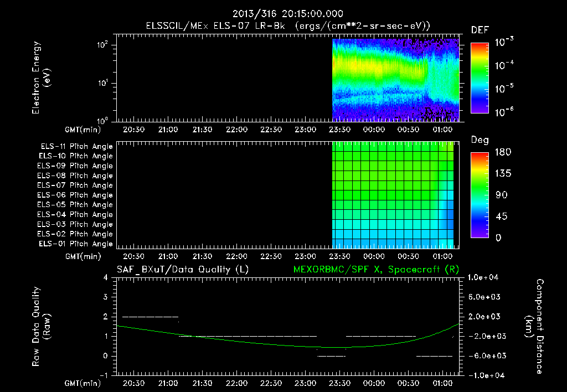The image size is (567, 392).
Task: Select the ELS-07 Pitch Angle row label
Action: click(75, 185)
